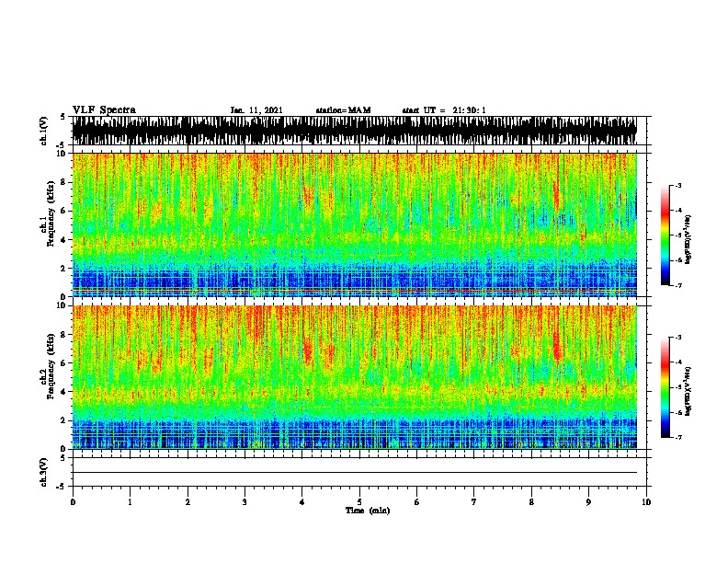
Task: Click the "Time (min)" axis label
Action: click(x=368, y=511)
